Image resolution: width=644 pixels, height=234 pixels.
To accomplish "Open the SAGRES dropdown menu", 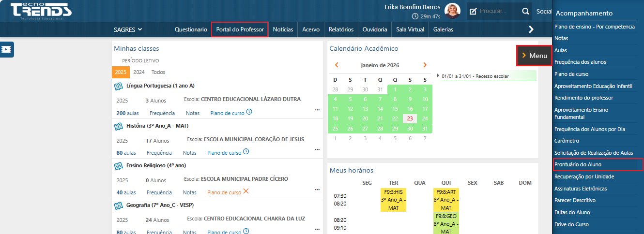I will click(128, 29).
